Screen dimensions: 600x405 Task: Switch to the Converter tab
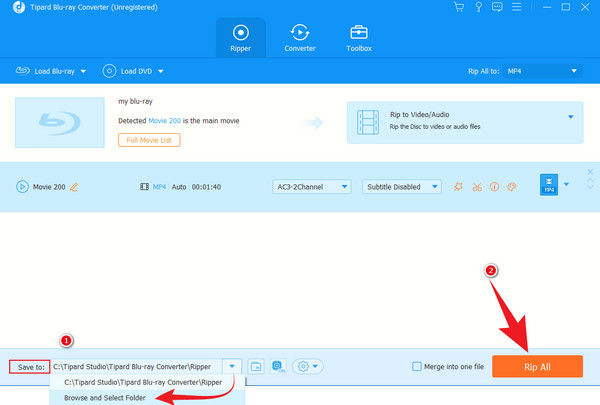click(300, 36)
